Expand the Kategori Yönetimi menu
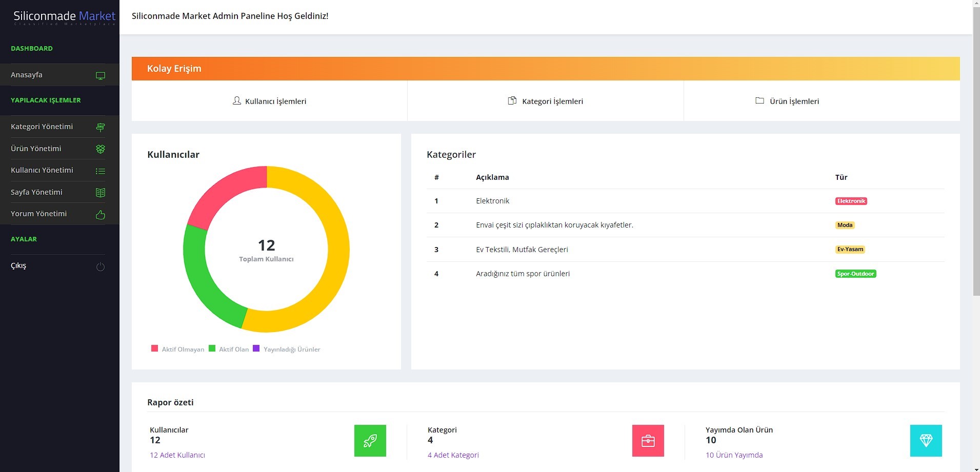 42,127
